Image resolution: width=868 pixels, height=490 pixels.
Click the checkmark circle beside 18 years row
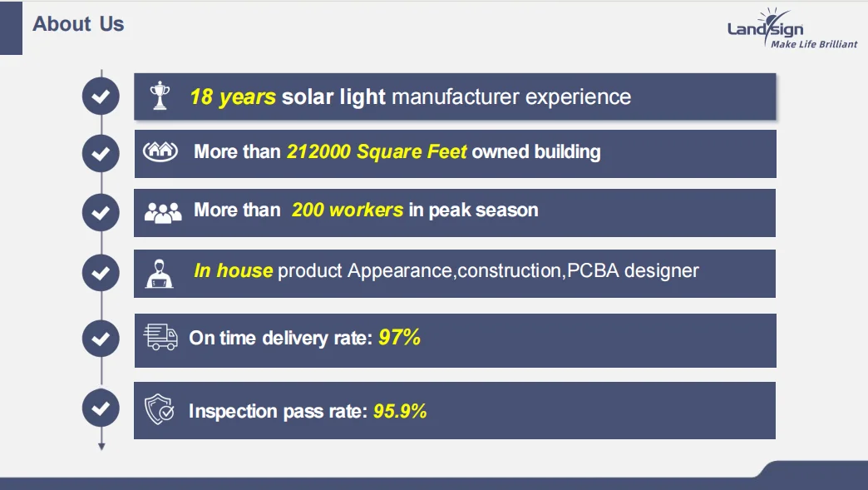(101, 97)
